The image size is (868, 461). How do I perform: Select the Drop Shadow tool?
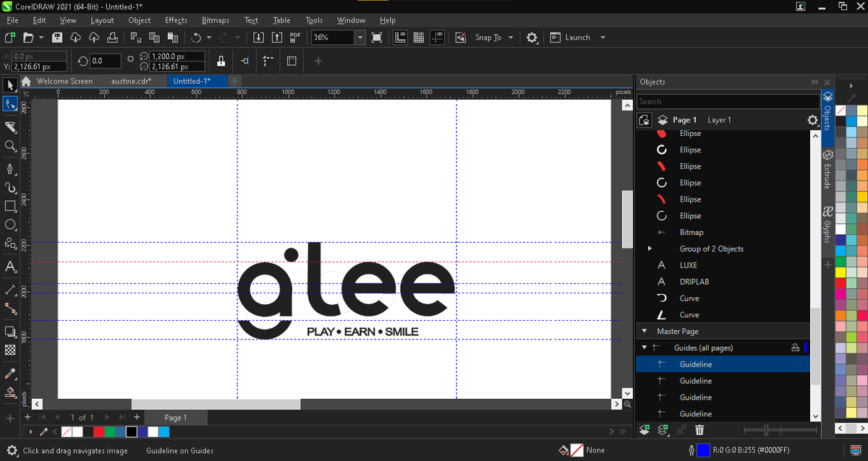(x=10, y=332)
